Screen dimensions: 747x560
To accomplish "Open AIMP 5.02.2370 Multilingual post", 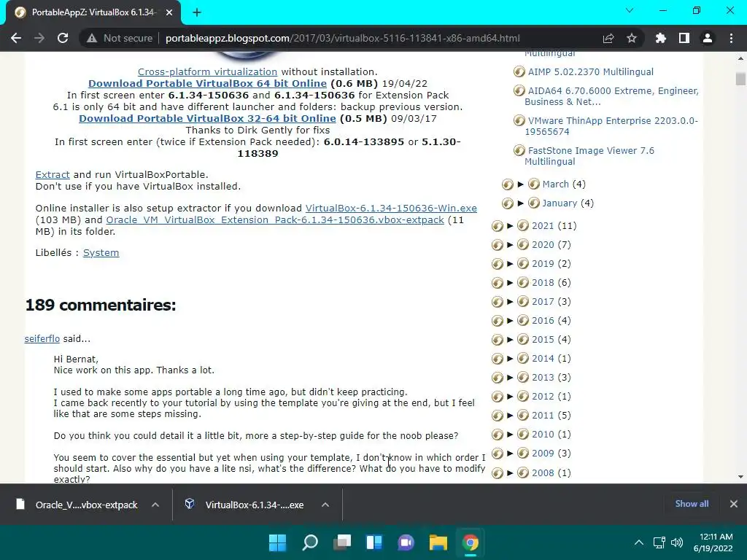I will 590,72.
